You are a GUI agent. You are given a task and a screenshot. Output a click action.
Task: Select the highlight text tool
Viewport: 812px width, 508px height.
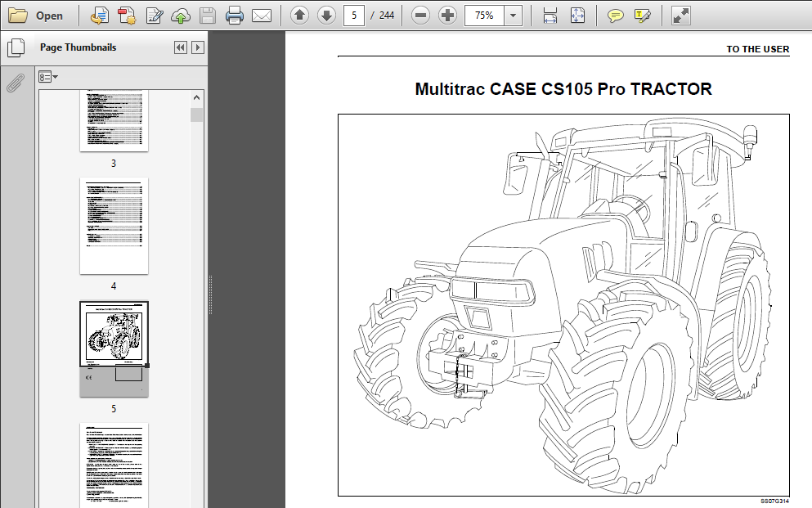[642, 16]
